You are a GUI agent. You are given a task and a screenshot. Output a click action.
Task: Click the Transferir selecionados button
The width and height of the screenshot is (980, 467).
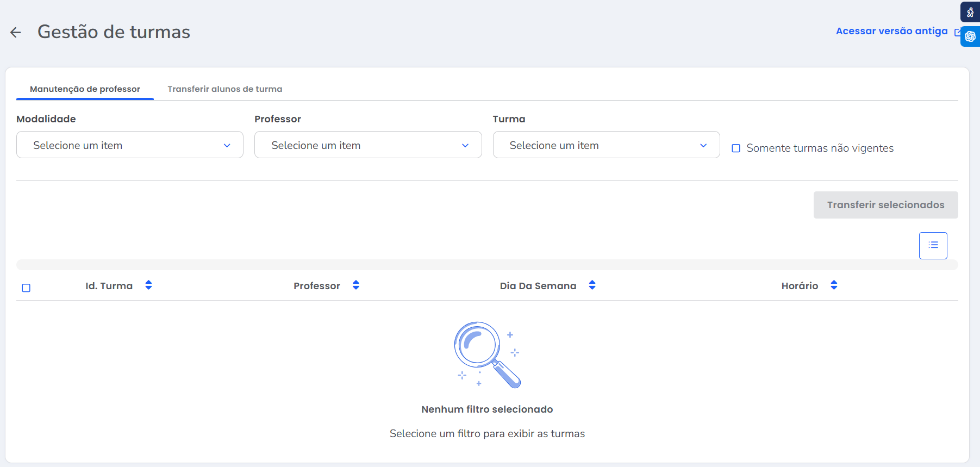[885, 205]
